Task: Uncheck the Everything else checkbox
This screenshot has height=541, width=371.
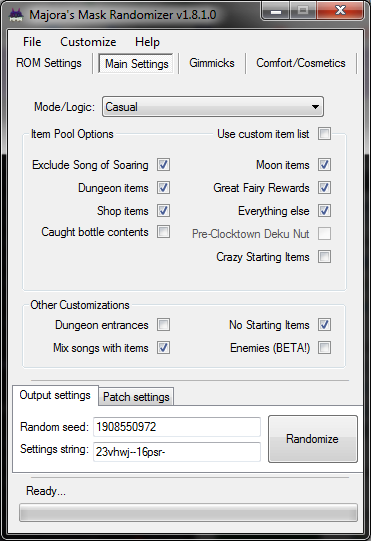Action: coord(324,210)
